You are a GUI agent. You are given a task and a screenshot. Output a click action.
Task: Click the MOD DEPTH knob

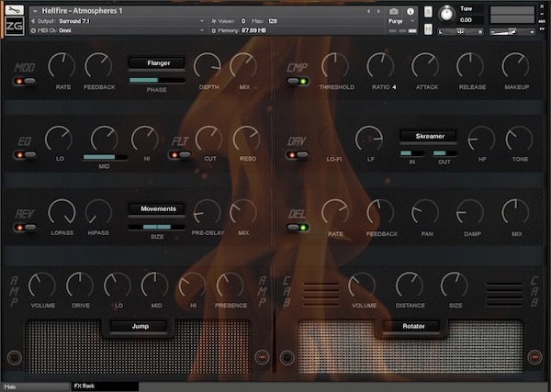(208, 66)
